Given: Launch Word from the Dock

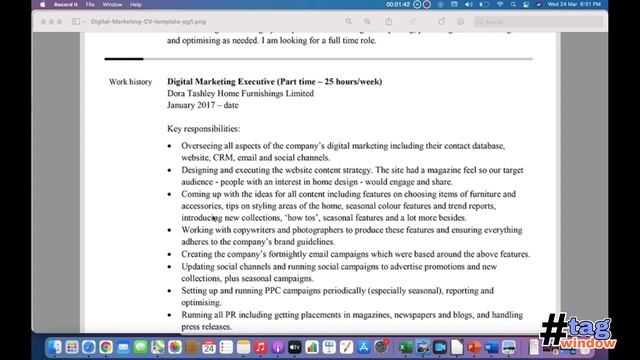Looking at the screenshot, I should point(491,347).
